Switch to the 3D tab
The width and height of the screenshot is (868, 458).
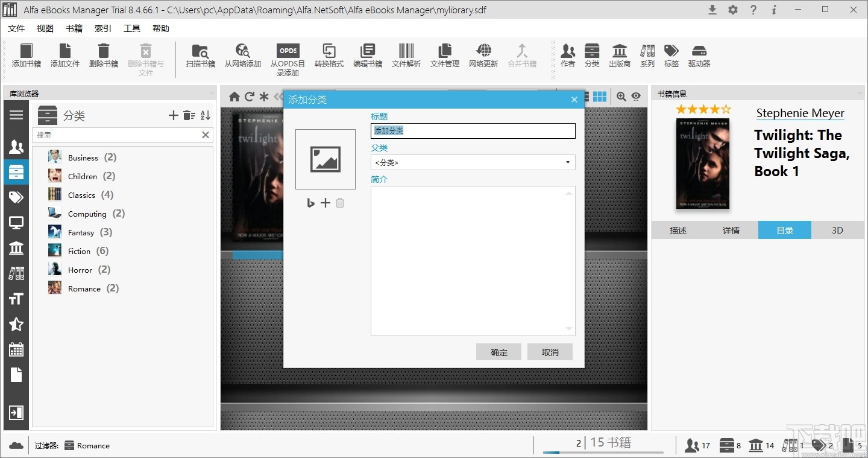pyautogui.click(x=837, y=230)
